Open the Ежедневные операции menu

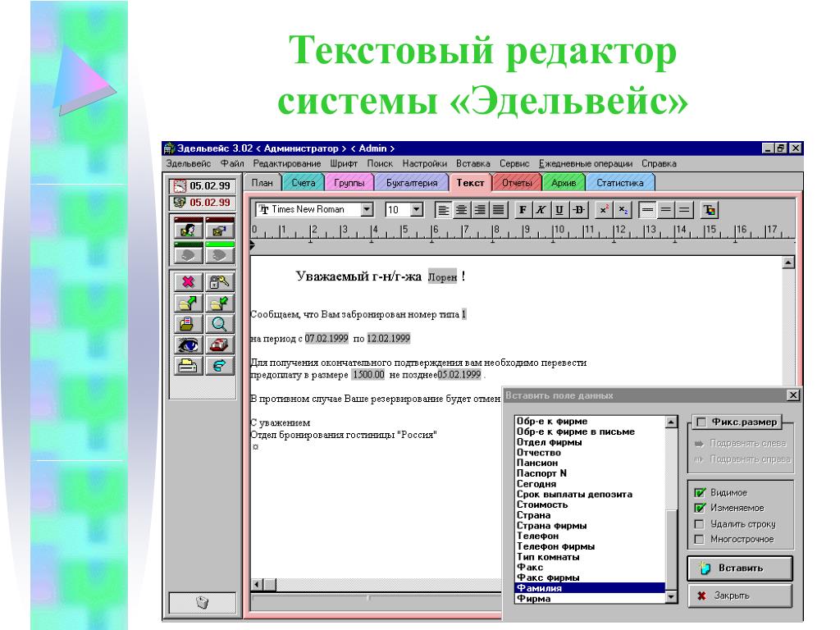pyautogui.click(x=586, y=163)
